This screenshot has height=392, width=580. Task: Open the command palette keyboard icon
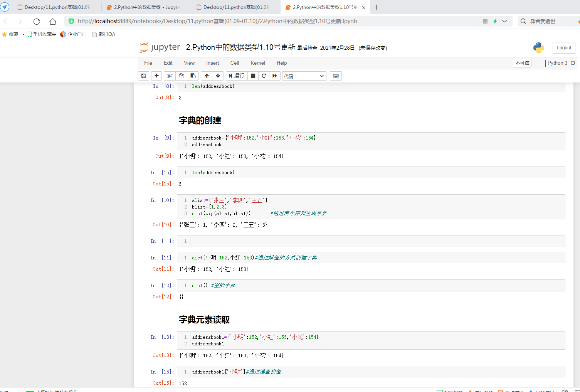coord(336,76)
